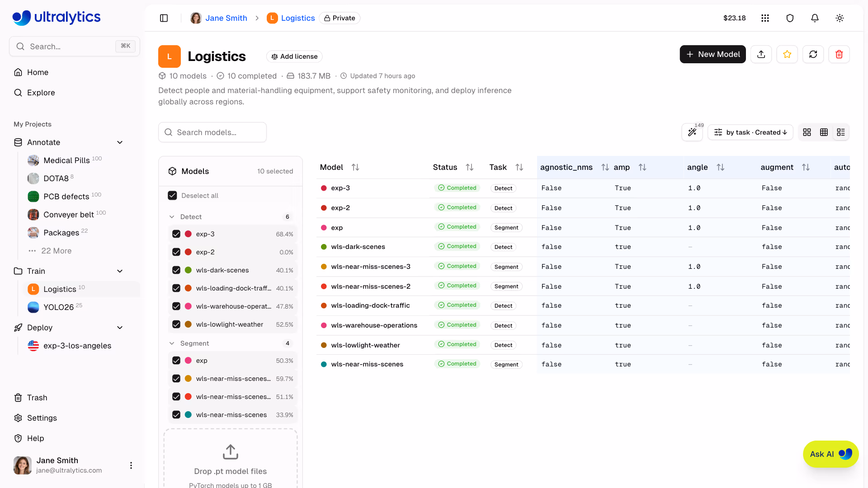Collapse the Detect model group
Screen dimensions: 868x488
coord(172,217)
